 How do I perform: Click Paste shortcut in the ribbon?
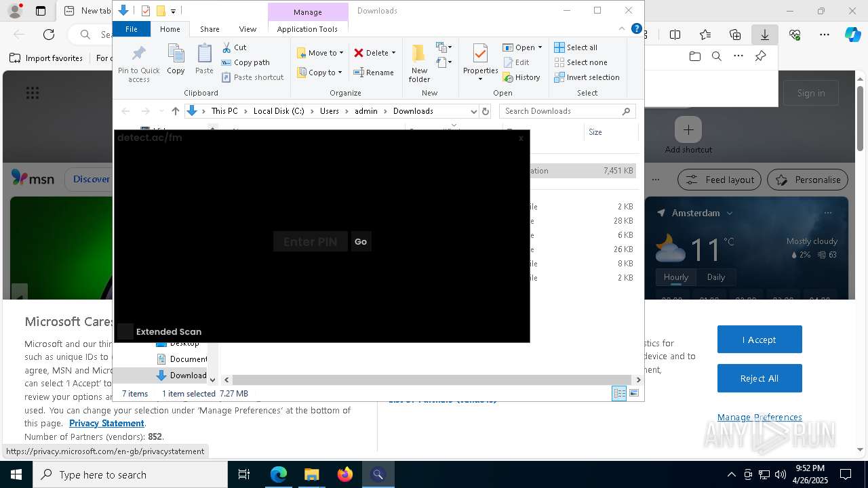coord(252,77)
